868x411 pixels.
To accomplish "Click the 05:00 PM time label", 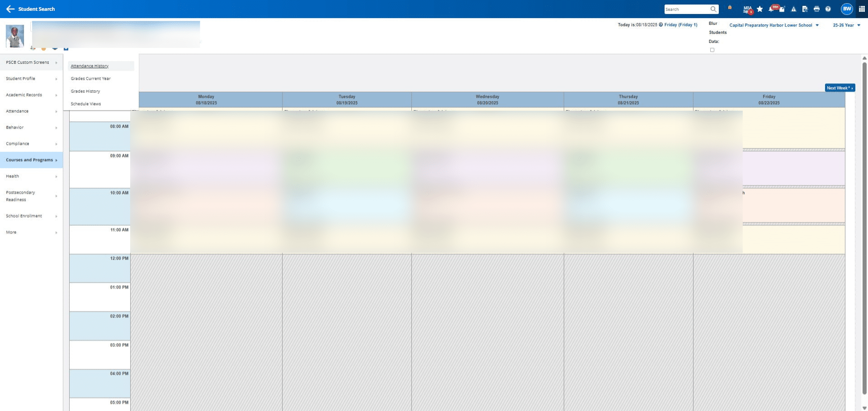I will (119, 402).
